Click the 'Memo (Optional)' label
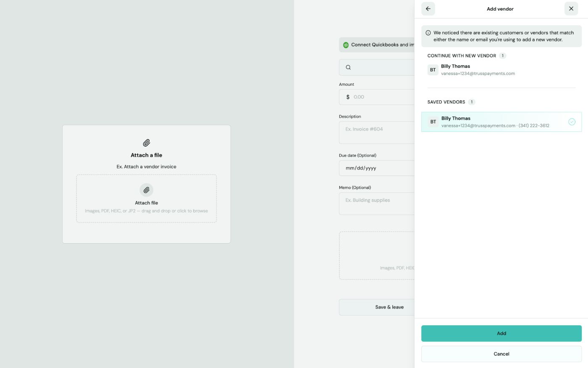 [x=355, y=188]
